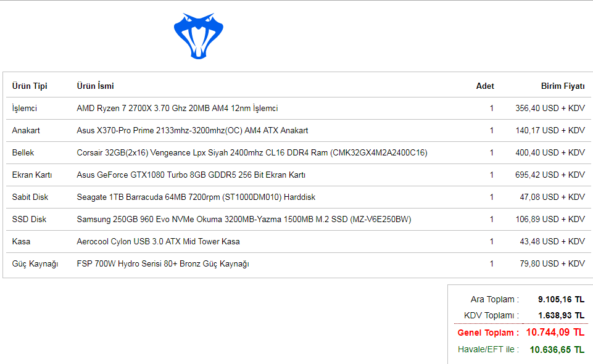This screenshot has height=364, width=593.
Task: Click the Samsung 250GB 960 Evo SSD name
Action: [x=244, y=219]
